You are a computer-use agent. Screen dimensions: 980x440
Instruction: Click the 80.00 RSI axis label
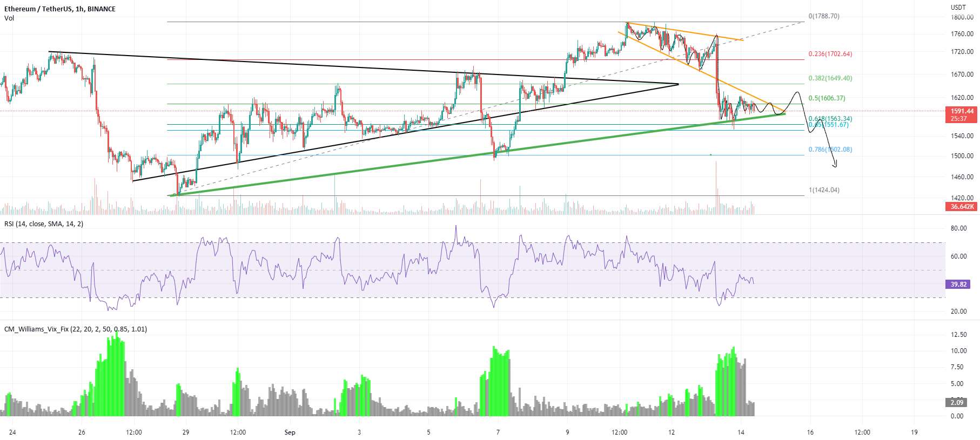(959, 229)
